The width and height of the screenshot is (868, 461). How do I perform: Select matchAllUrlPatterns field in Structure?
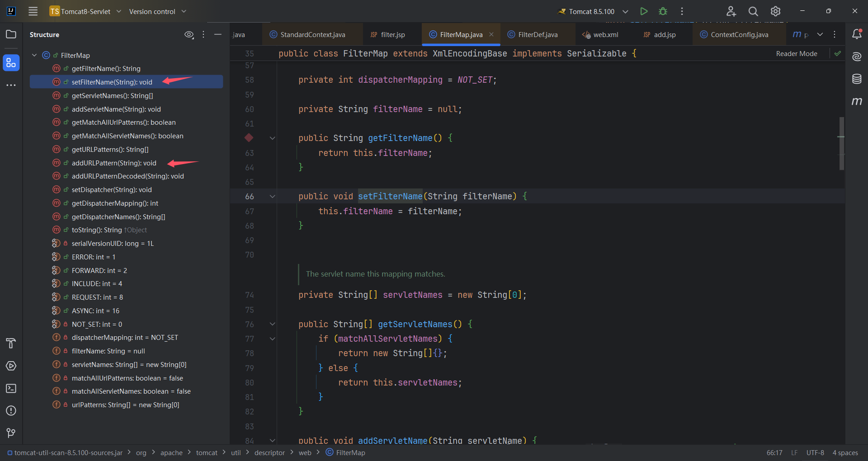(127, 378)
